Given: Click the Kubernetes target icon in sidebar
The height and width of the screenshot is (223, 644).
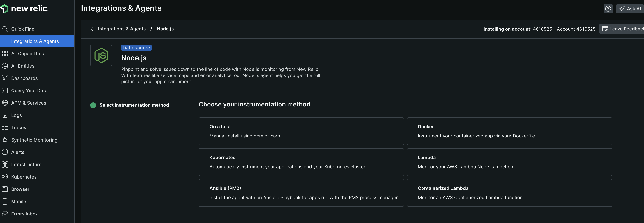Looking at the screenshot, I should 5,177.
